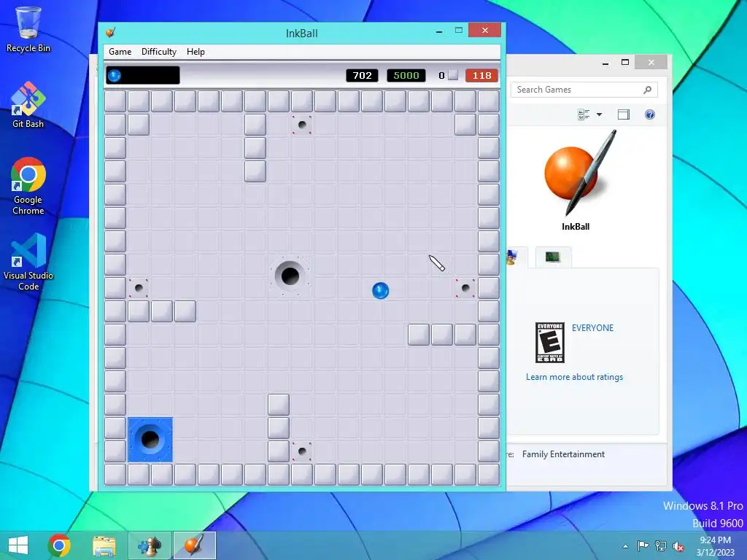Open Learn more about ratings link
The height and width of the screenshot is (560, 747).
point(574,377)
